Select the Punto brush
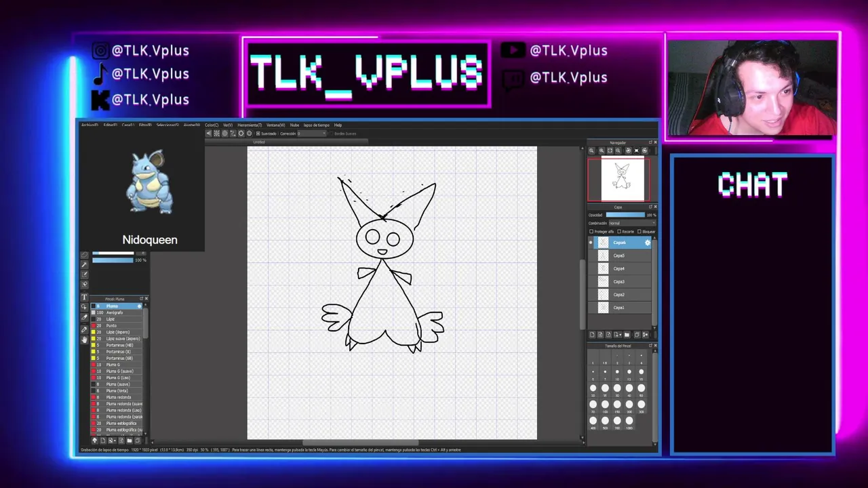 pyautogui.click(x=116, y=325)
